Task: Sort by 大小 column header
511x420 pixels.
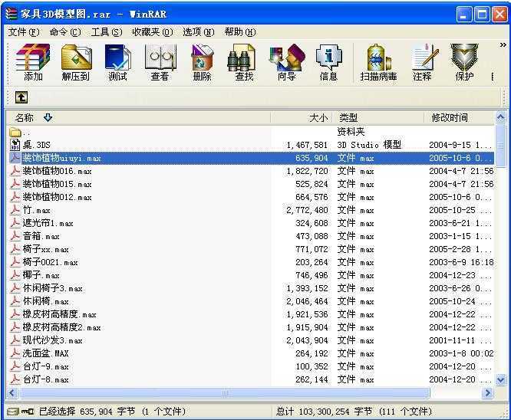Action: click(318, 117)
